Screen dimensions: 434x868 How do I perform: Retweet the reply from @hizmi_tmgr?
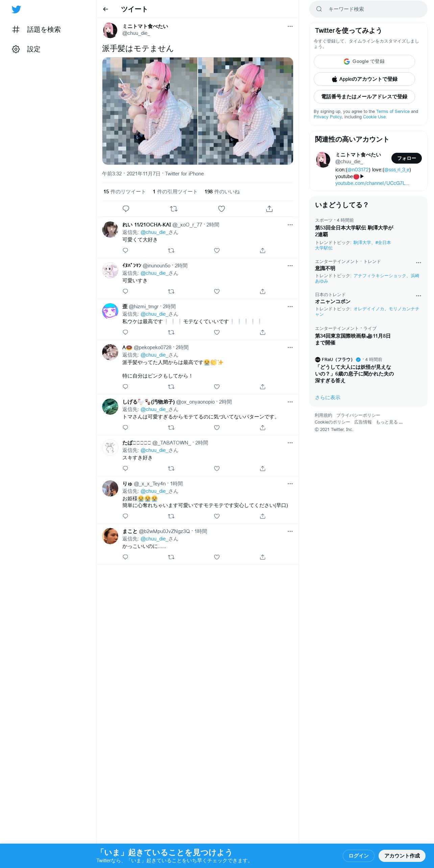171,332
